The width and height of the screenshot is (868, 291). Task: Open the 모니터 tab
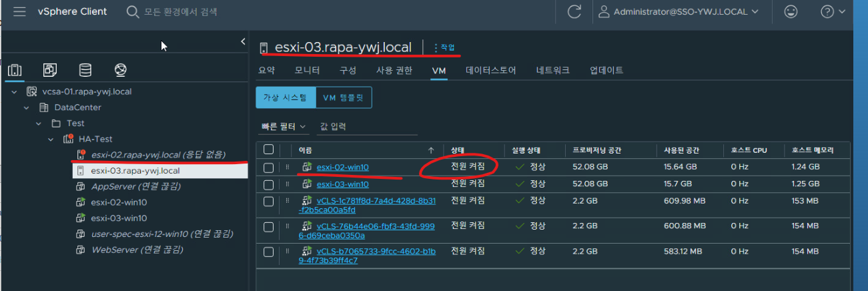click(307, 70)
